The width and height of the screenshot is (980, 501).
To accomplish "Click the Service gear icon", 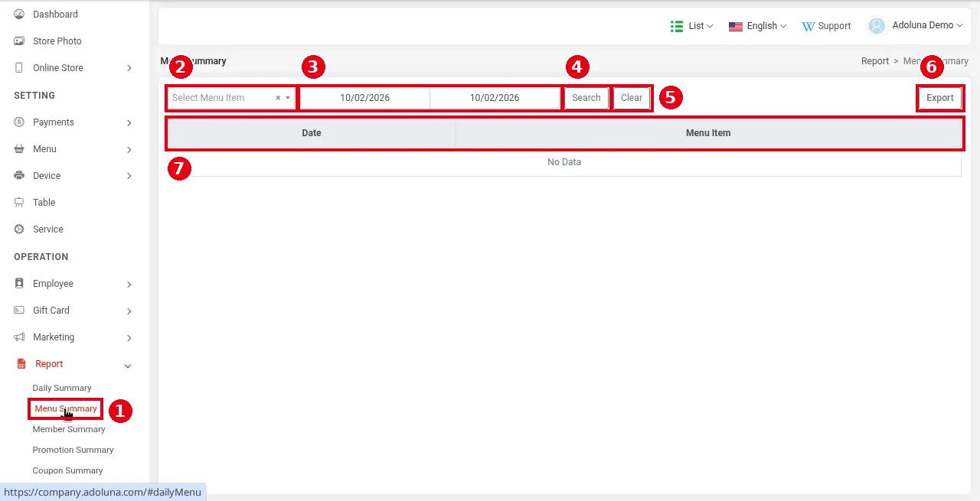I will 19,229.
